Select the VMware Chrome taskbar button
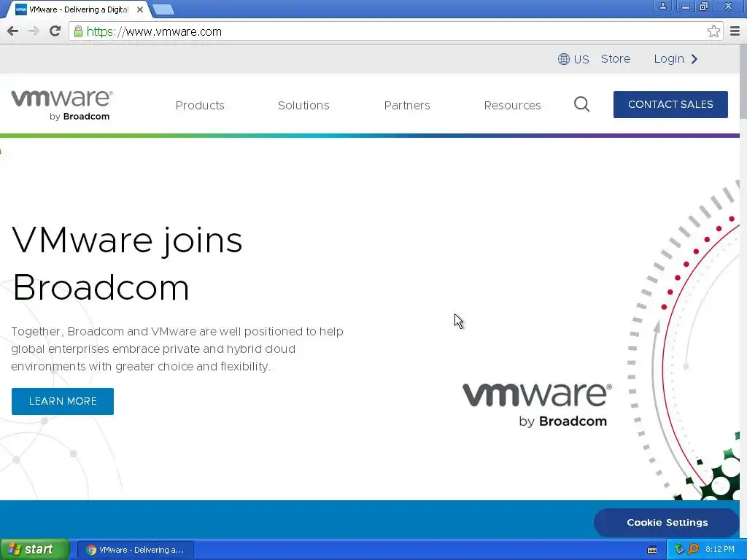Screen dimensions: 747x560 (x=135, y=550)
